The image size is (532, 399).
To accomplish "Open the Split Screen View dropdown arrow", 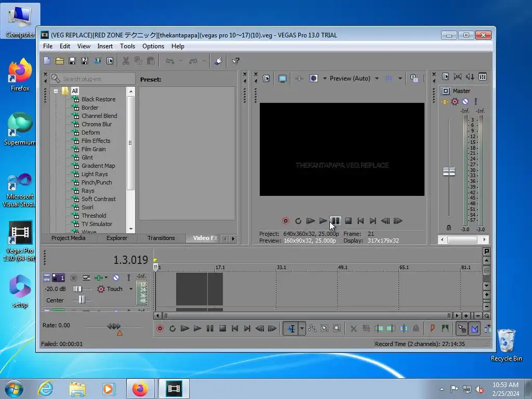I will [x=325, y=78].
